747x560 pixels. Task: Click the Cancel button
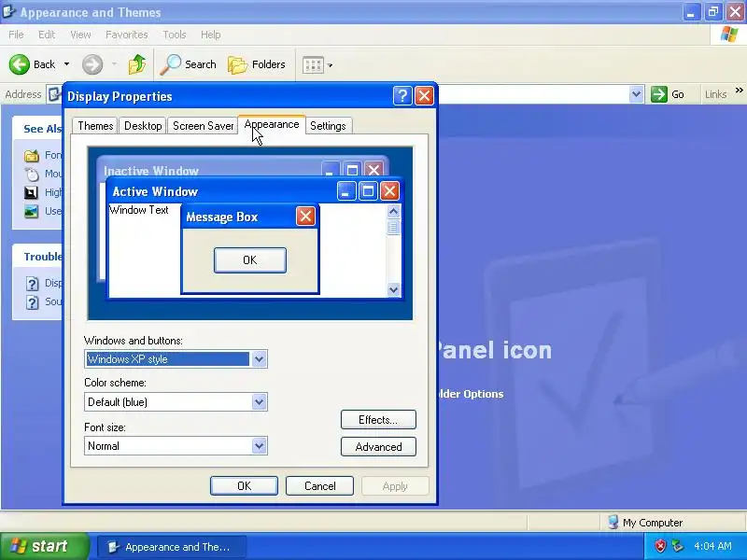[x=319, y=485]
